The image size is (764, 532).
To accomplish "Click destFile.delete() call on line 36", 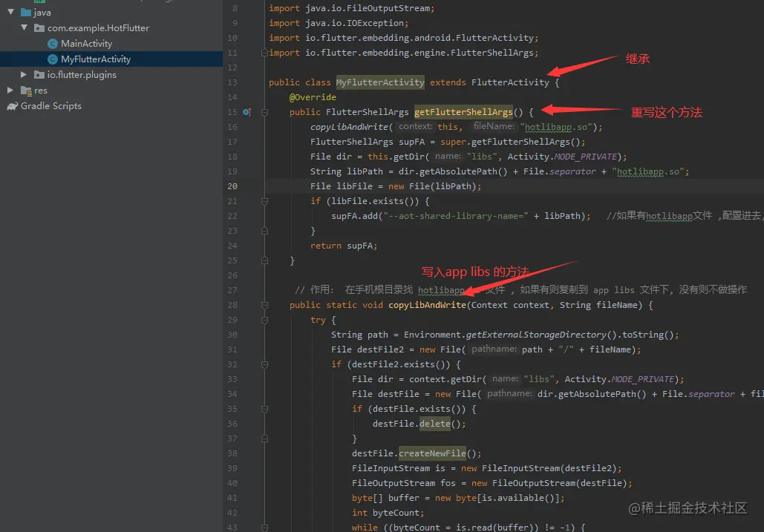I will [419, 424].
